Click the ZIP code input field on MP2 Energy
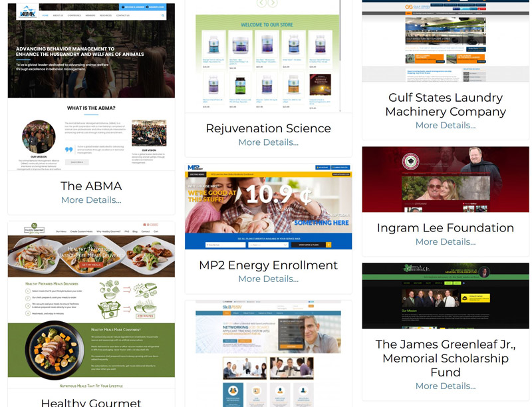The height and width of the screenshot is (407, 532). pyautogui.click(x=226, y=245)
